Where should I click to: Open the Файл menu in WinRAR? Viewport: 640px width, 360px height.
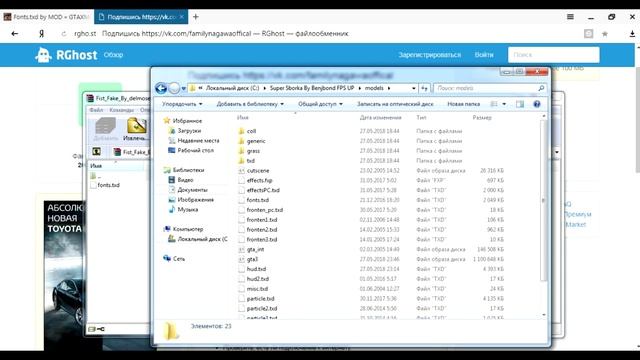point(96,110)
